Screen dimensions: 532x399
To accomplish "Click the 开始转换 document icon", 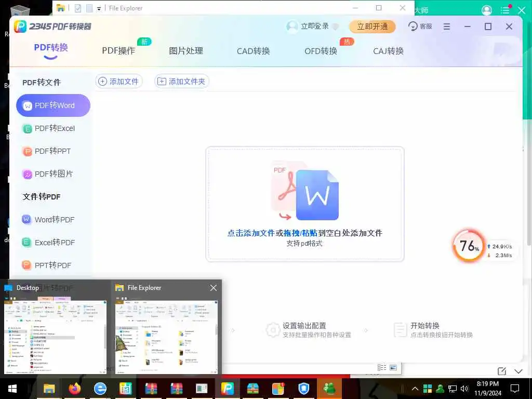I will tap(401, 330).
